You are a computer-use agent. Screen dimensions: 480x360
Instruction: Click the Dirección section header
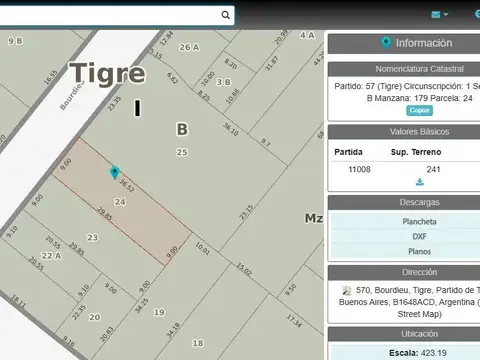419,272
